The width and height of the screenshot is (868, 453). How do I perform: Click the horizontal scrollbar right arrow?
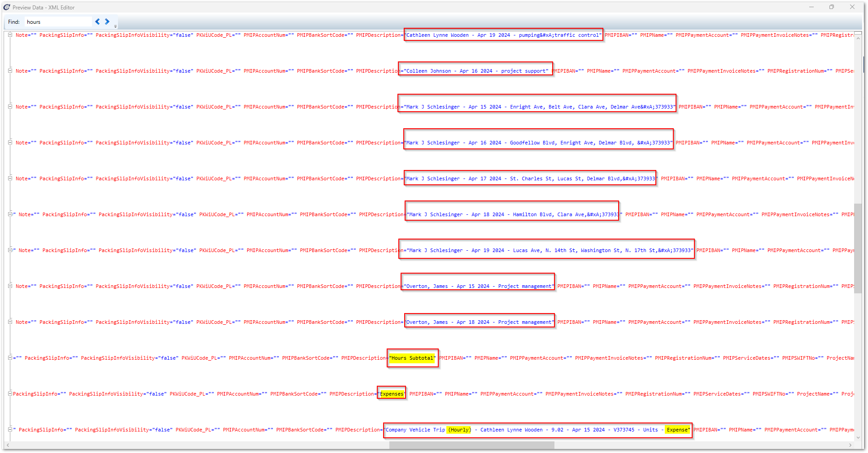tap(850, 445)
